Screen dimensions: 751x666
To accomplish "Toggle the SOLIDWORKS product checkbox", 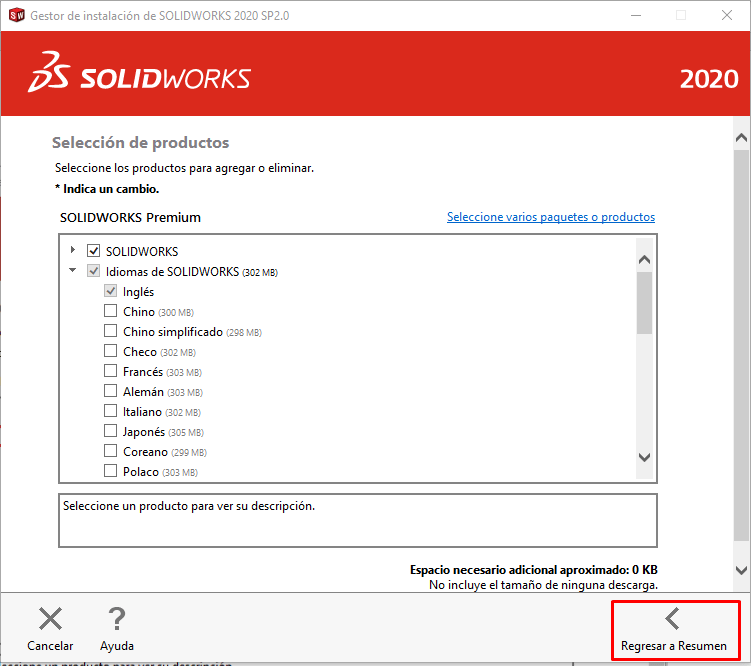I will 93,250.
